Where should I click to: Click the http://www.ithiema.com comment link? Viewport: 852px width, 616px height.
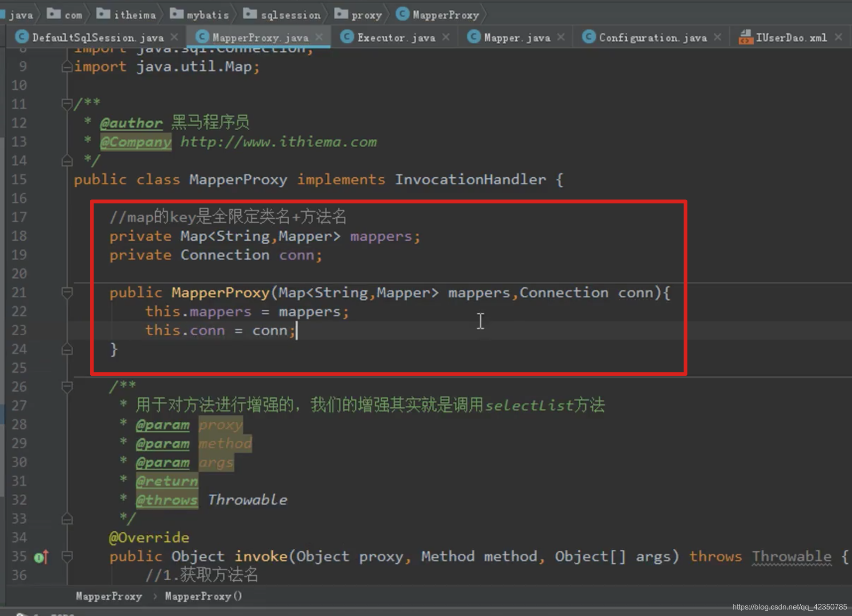[x=279, y=142]
